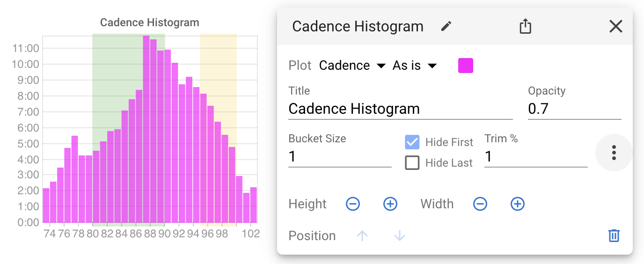Viewport: 644px width, 264px height.
Task: Decrease chart height with minus icon
Action: tap(353, 204)
